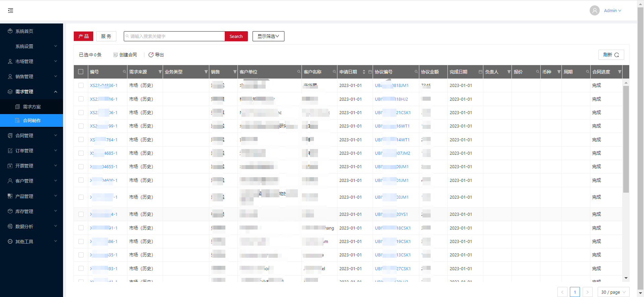Image resolution: width=644 pixels, height=297 pixels.
Task: Check the row ending 09JM1
Action: [x=81, y=167]
